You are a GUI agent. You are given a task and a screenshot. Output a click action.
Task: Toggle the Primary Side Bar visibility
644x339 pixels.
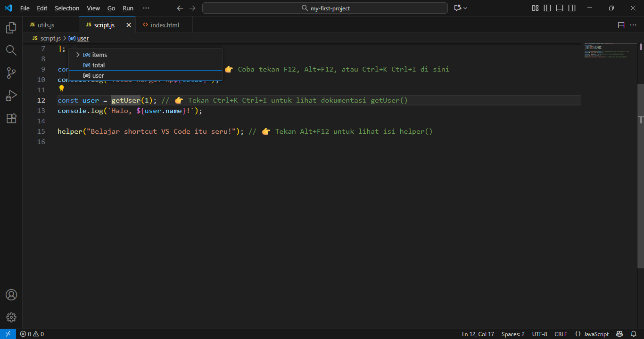(547, 8)
